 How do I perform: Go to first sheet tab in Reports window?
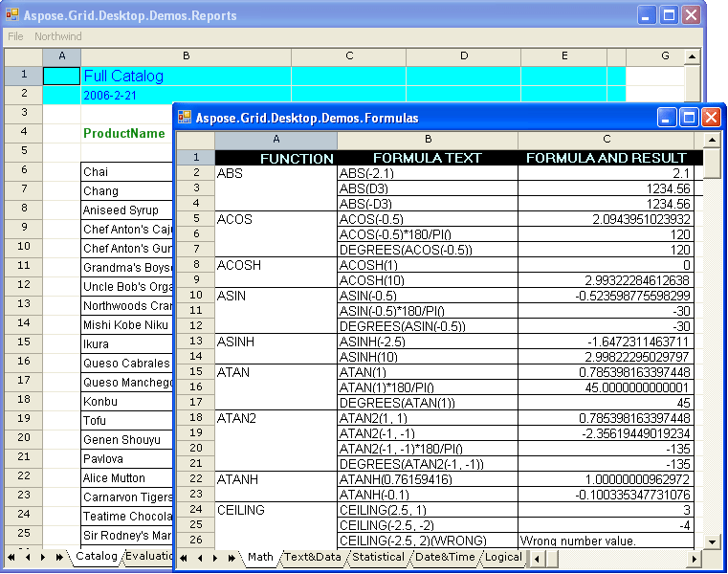11,557
